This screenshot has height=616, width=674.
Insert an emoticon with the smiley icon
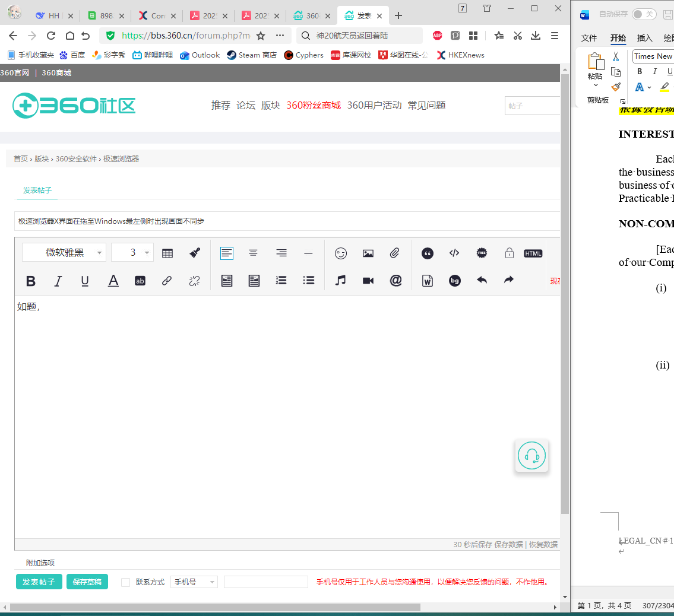340,253
